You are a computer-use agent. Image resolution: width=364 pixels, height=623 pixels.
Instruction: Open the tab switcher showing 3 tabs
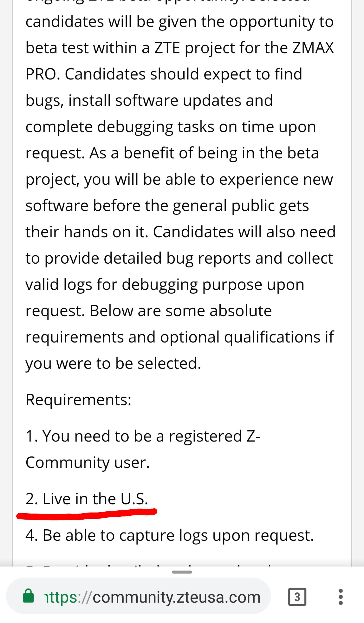297,596
